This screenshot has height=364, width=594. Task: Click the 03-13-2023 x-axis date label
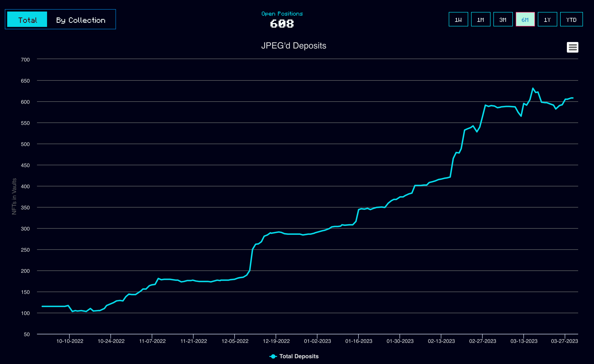pyautogui.click(x=524, y=341)
